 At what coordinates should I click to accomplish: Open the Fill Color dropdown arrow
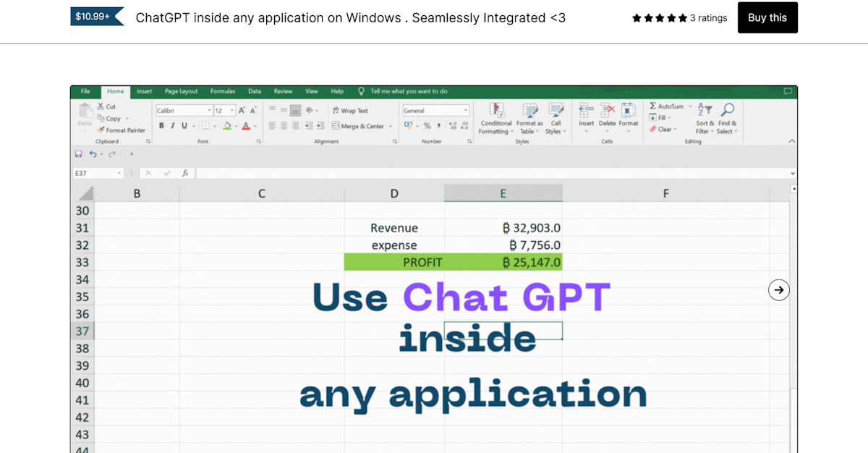pyautogui.click(x=236, y=126)
